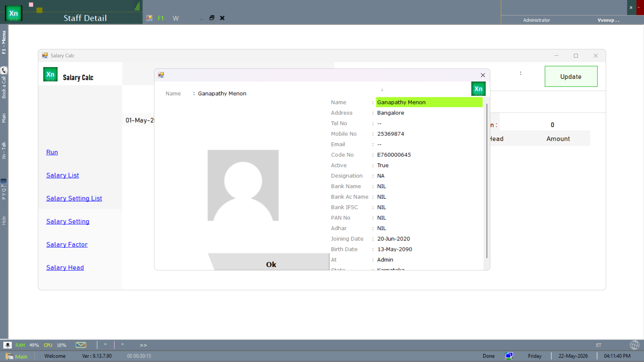Open the Salary Setting link
The height and width of the screenshot is (362, 644).
68,222
